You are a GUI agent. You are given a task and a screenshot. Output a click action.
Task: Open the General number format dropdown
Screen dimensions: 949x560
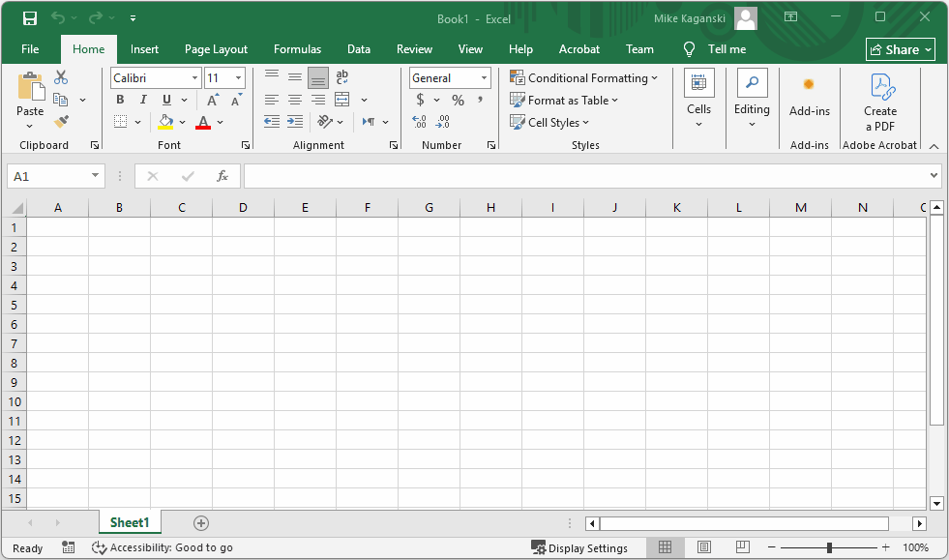click(485, 78)
